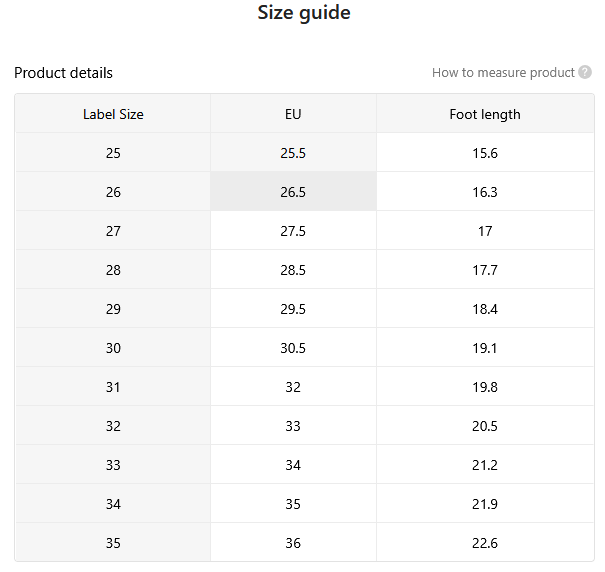Click the EU 27.5 cell
605x572 pixels.
(x=293, y=231)
